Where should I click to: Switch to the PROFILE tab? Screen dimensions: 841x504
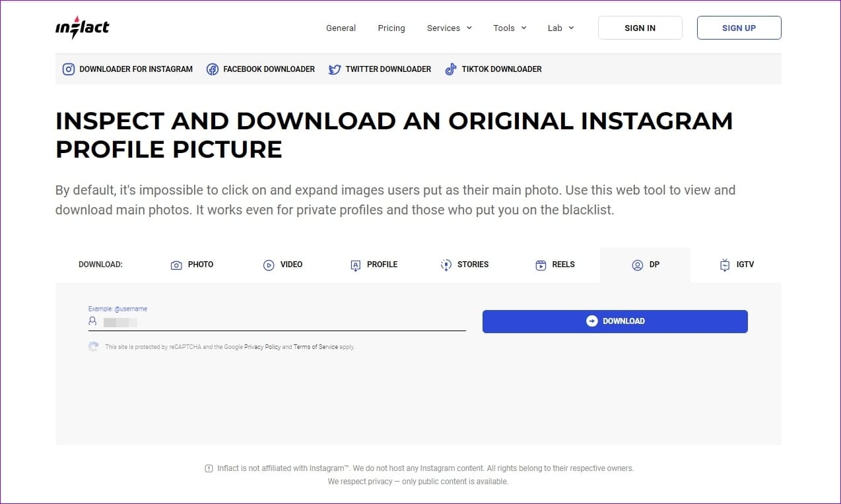coord(374,265)
